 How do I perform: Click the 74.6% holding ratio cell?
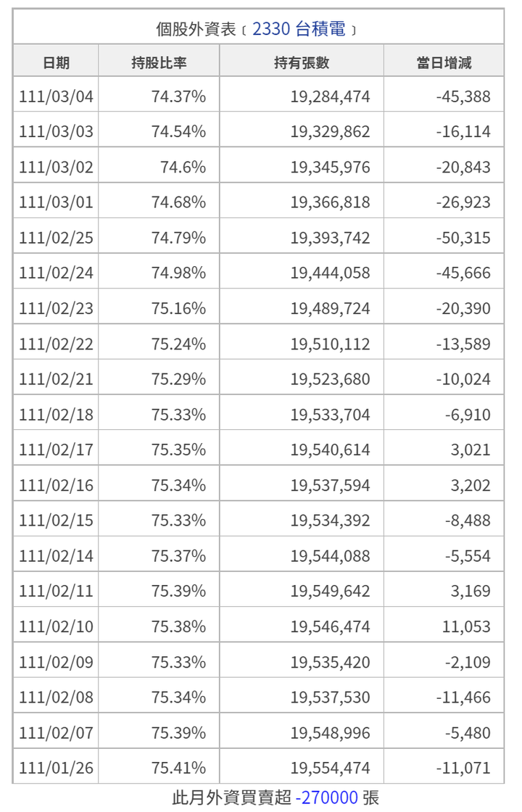183,167
